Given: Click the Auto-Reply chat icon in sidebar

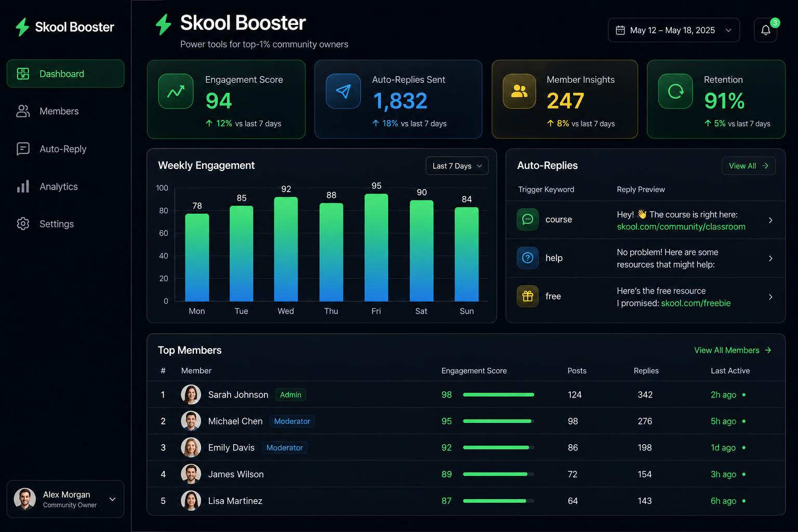Looking at the screenshot, I should point(23,149).
